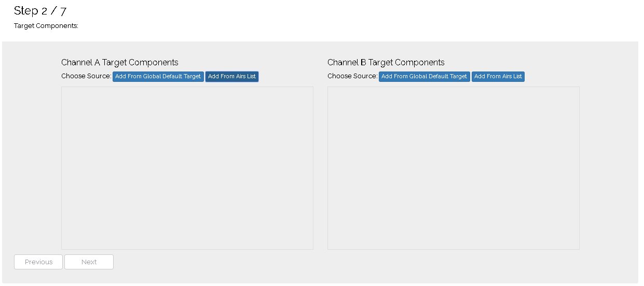
Task: Select the Step 2 / 7 heading
Action: click(40, 11)
